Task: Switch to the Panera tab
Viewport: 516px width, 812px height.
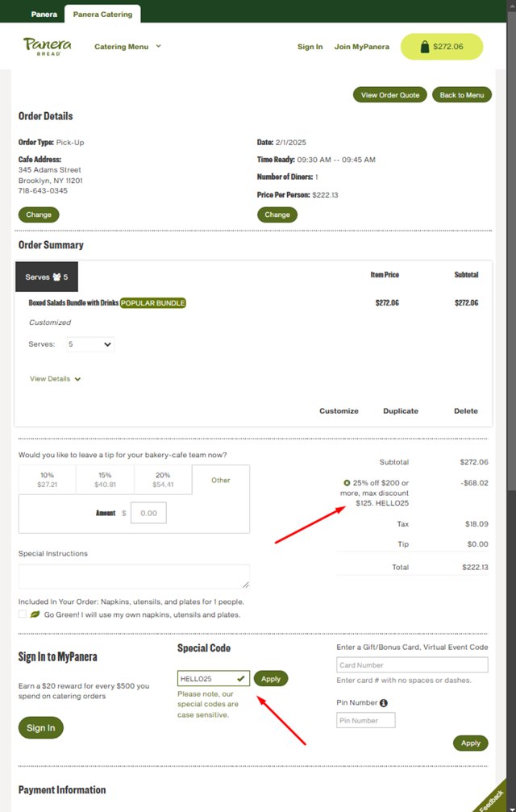Action: coord(44,15)
